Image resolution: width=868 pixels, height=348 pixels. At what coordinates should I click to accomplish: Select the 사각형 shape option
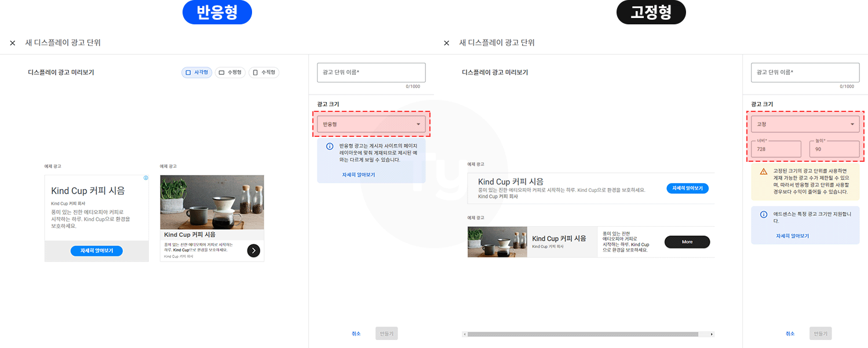[x=197, y=72]
